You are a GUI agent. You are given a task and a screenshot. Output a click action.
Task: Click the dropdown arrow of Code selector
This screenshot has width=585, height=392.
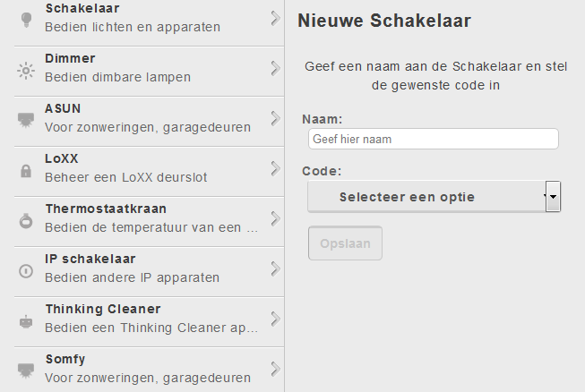[x=553, y=197]
